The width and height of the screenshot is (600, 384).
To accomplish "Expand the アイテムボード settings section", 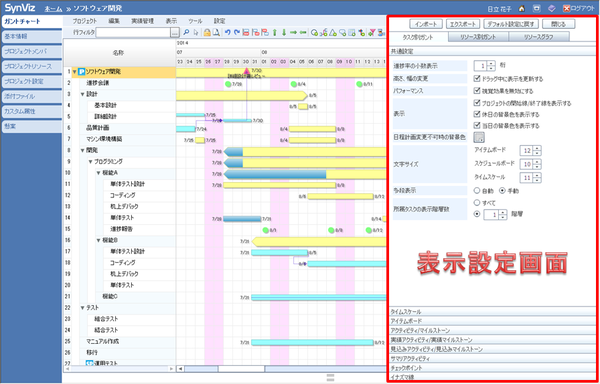I will (x=493, y=321).
